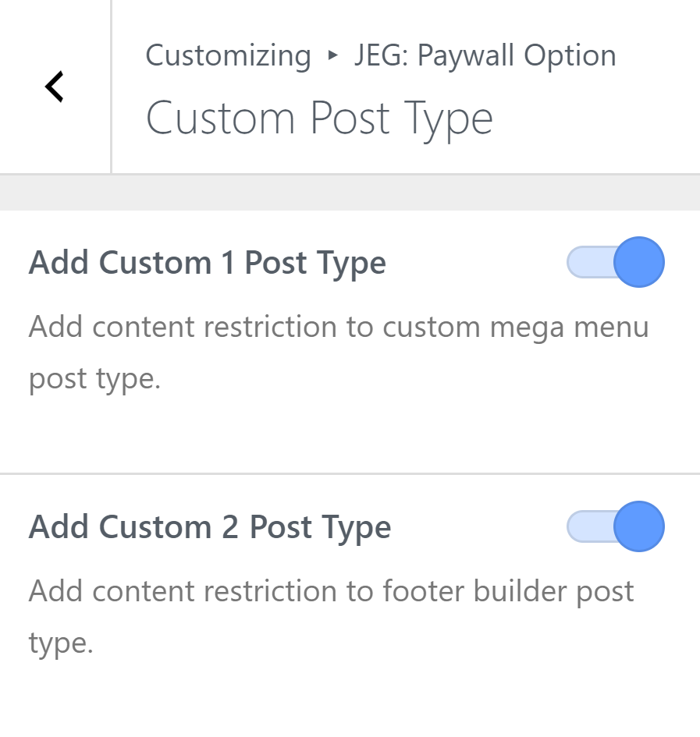Click the divider line between the two options
Viewport: 700px width, 737px height.
[x=350, y=473]
